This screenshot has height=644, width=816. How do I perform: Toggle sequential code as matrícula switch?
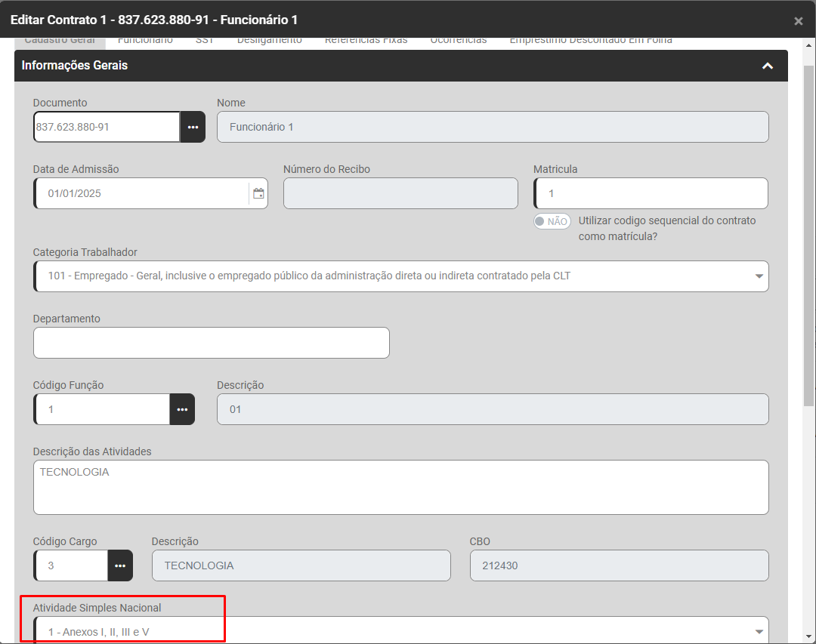552,221
